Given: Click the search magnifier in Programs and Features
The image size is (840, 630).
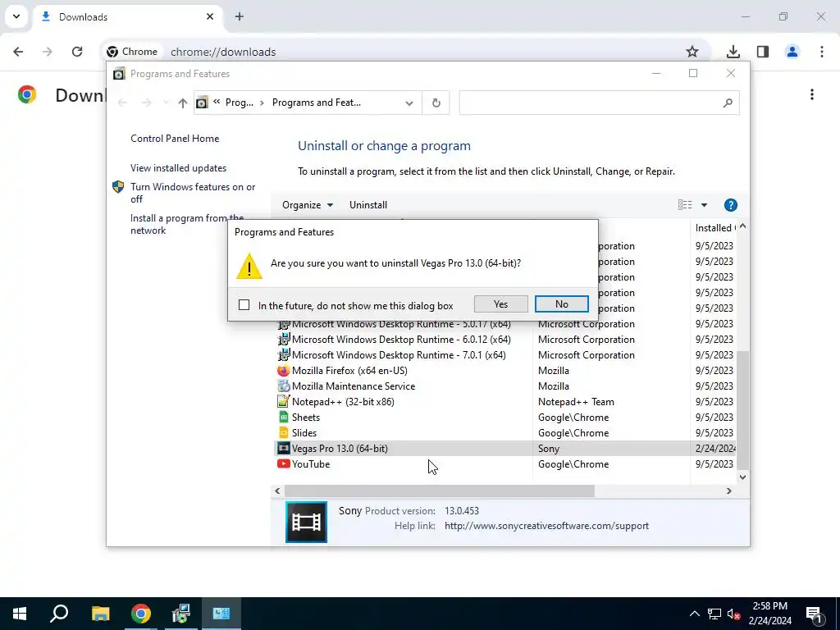Looking at the screenshot, I should point(727,103).
